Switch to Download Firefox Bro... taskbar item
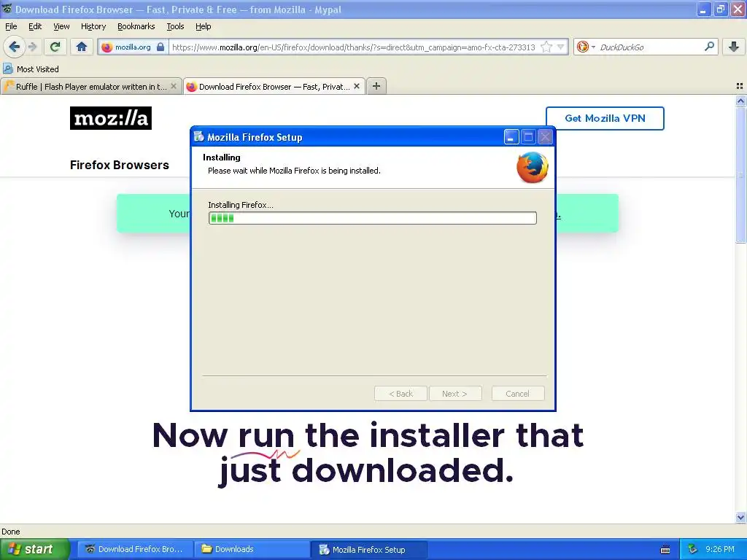 click(x=135, y=550)
